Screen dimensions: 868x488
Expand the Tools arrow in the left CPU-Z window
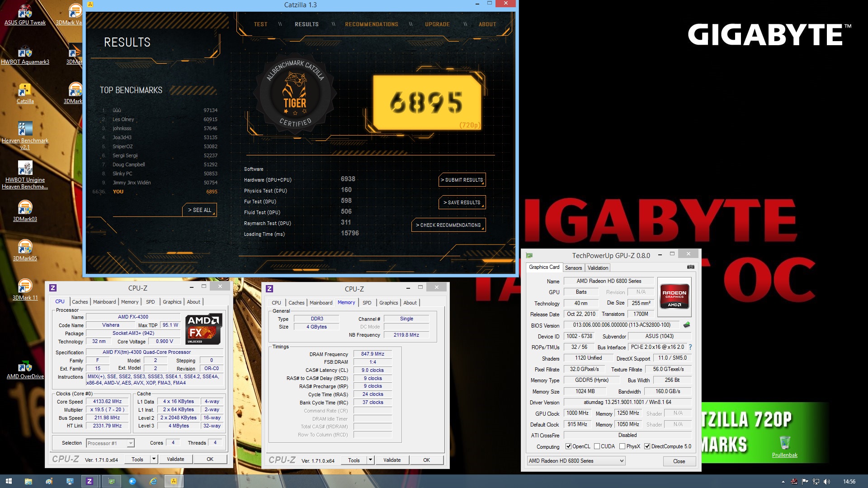pos(154,459)
